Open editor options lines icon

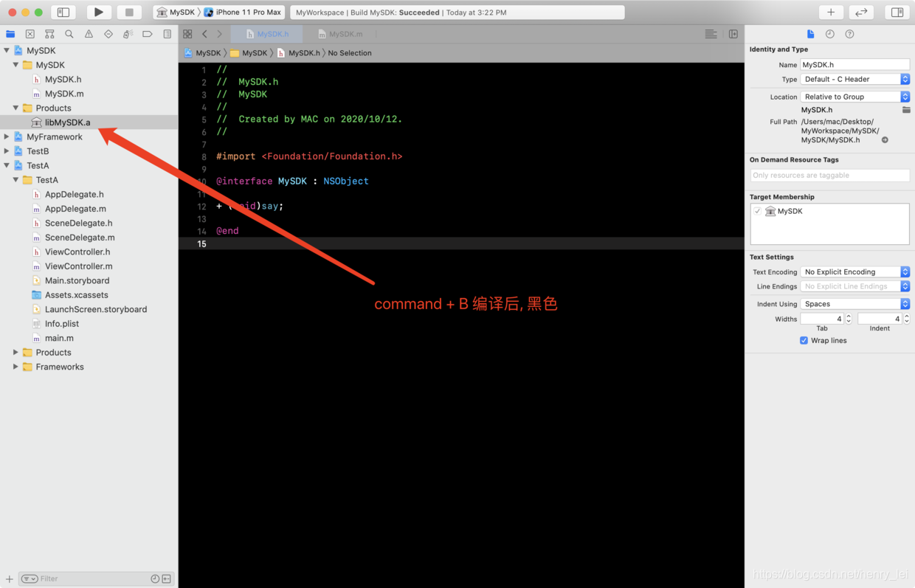click(711, 34)
